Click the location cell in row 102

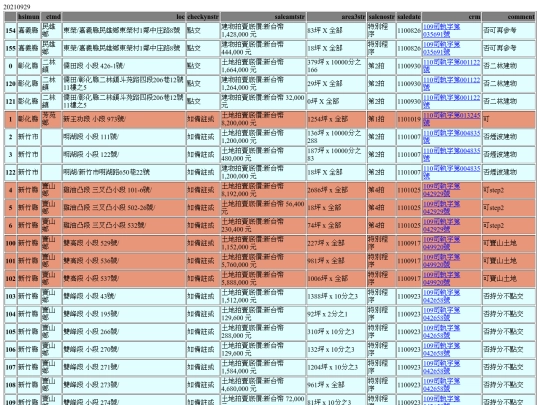pyautogui.click(x=124, y=279)
